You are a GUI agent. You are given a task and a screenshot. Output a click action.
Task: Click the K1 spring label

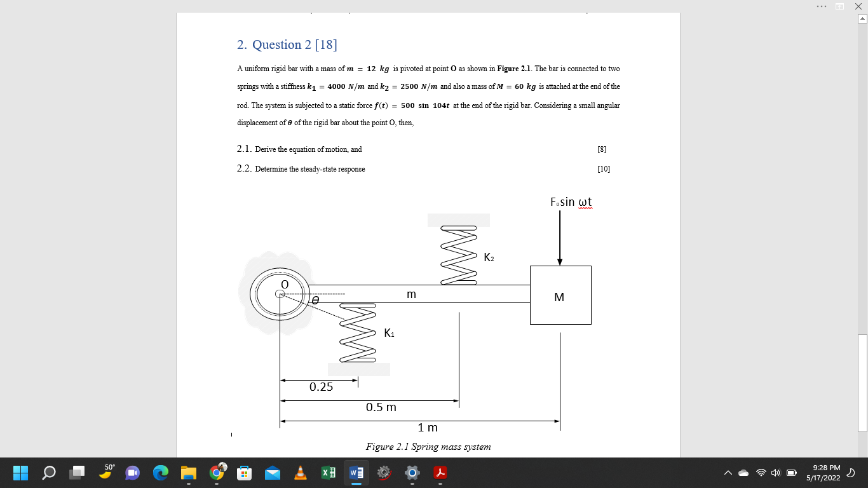[x=390, y=333]
